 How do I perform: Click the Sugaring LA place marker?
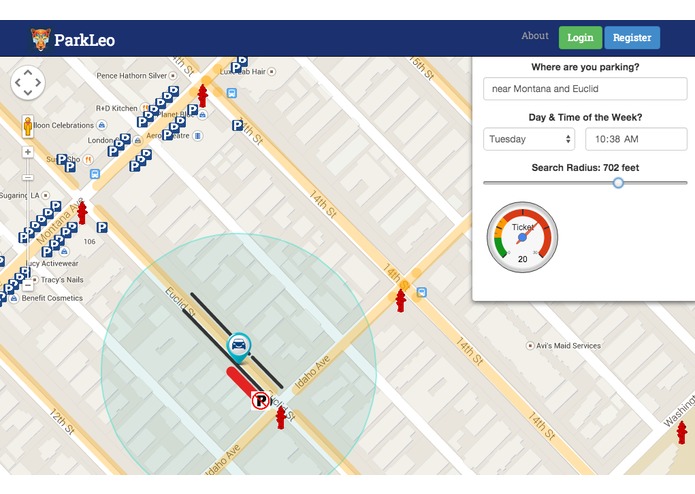(x=46, y=195)
